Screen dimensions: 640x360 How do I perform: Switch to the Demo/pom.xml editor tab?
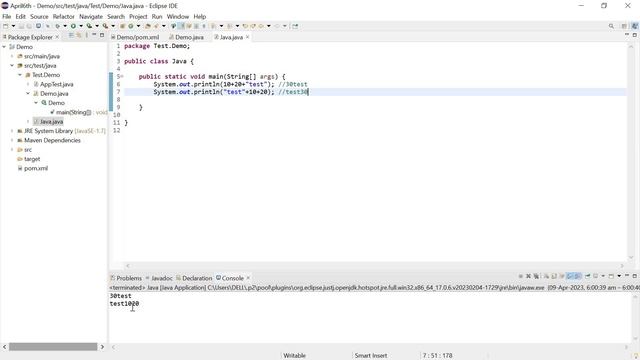(135, 37)
